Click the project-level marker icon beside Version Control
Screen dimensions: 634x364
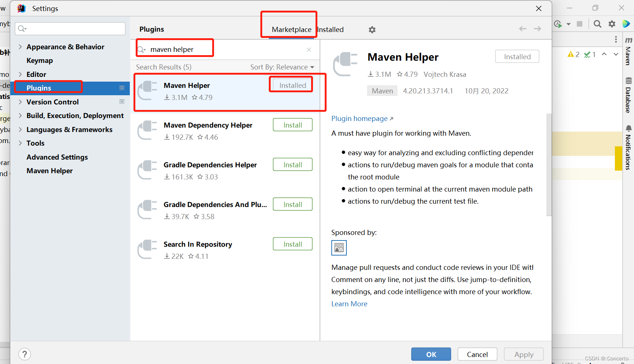(122, 101)
